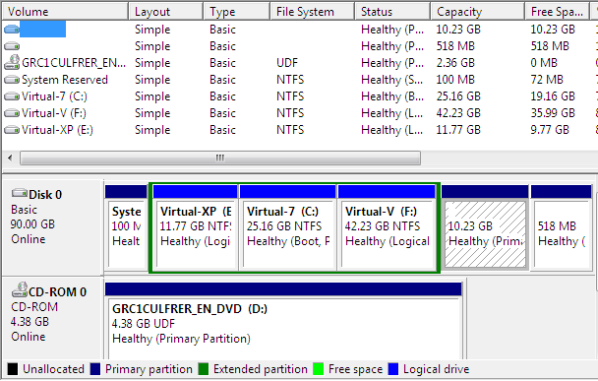
Task: Click the Virtual-V (F:) drive icon
Action: (x=12, y=113)
